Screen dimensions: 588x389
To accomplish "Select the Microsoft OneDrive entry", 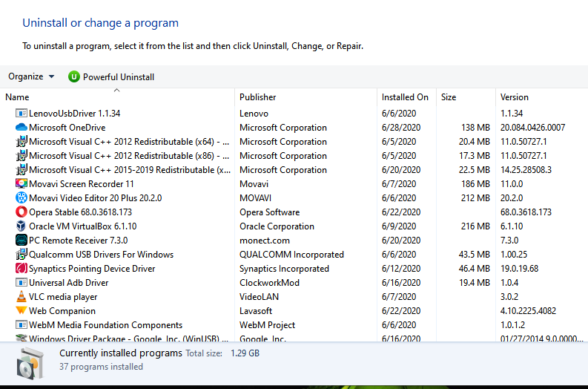I will pos(67,128).
